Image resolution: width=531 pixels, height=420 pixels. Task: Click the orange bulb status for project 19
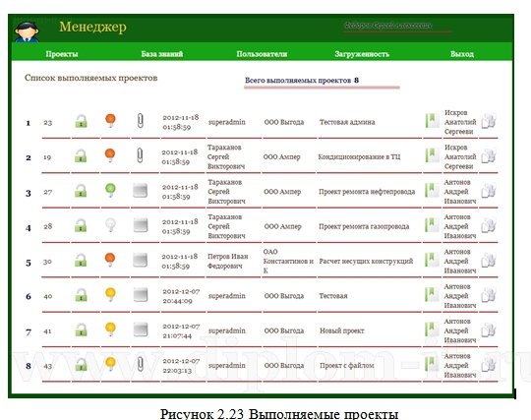[x=110, y=155]
